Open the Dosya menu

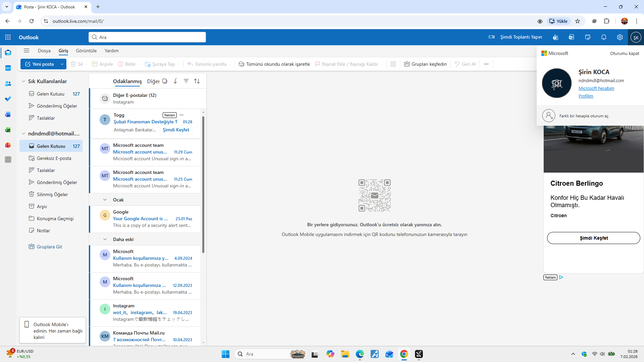pos(44,51)
